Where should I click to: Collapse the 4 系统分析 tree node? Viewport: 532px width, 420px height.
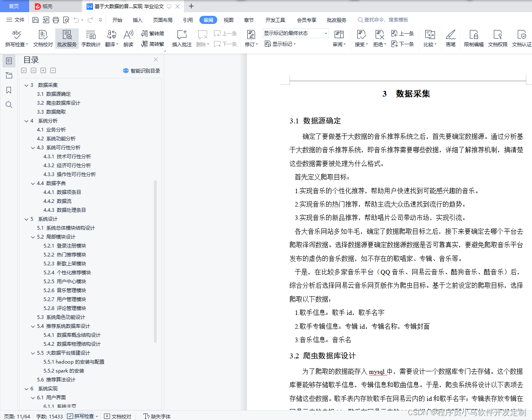[26, 121]
